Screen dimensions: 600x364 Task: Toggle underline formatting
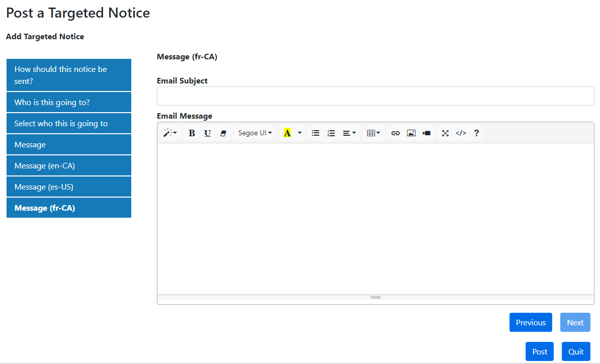coord(207,133)
